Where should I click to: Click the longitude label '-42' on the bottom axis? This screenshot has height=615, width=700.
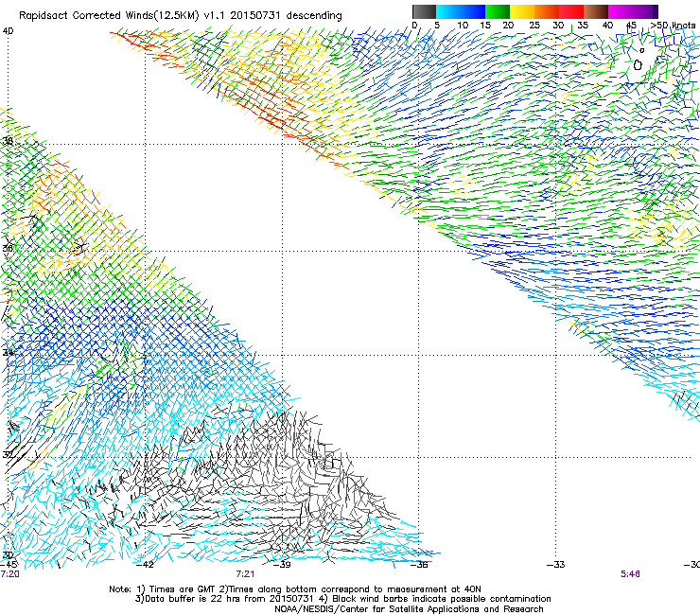click(x=145, y=565)
